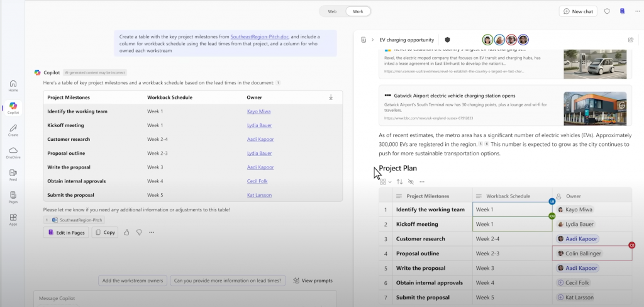This screenshot has height=307, width=644.
Task: Expand the breadcrumb chevron before EV charging opportunity
Action: point(372,40)
